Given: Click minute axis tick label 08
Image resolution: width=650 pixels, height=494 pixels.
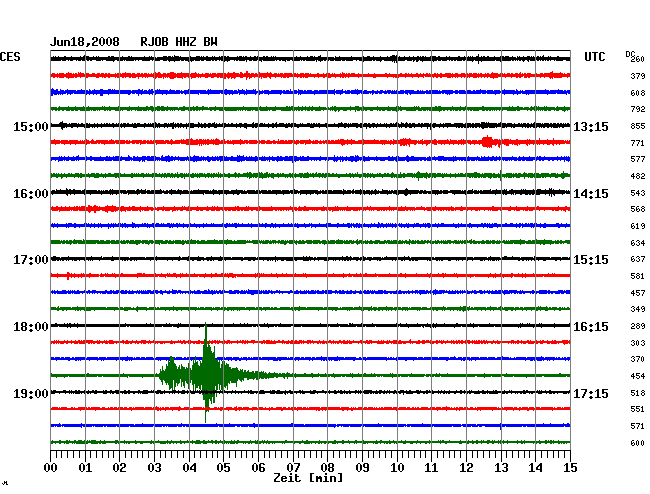Looking at the screenshot, I should coord(327,468).
